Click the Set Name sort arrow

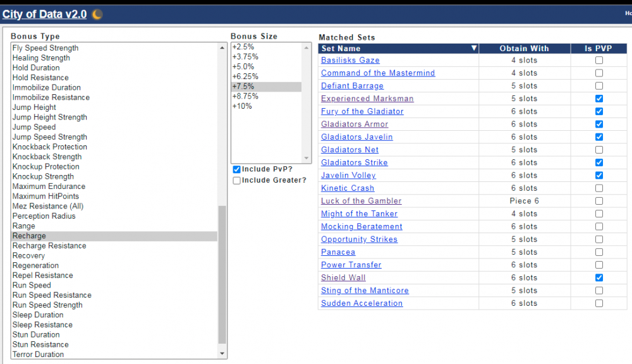click(473, 49)
